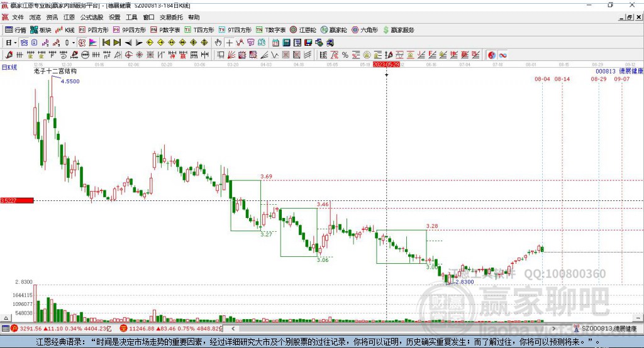Click the volume pane up arrow button
The width and height of the screenshot is (644, 348).
(6, 318)
